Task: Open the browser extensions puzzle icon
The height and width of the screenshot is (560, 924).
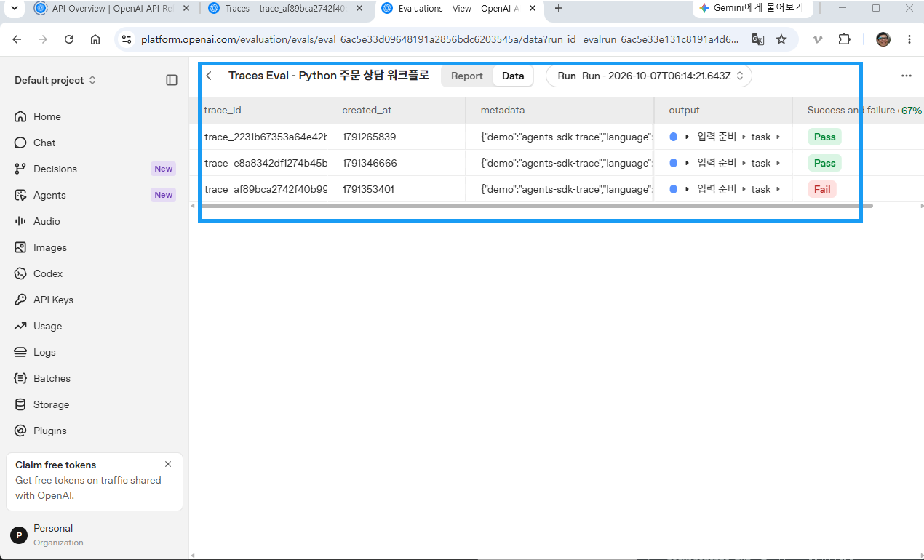Action: pos(844,39)
